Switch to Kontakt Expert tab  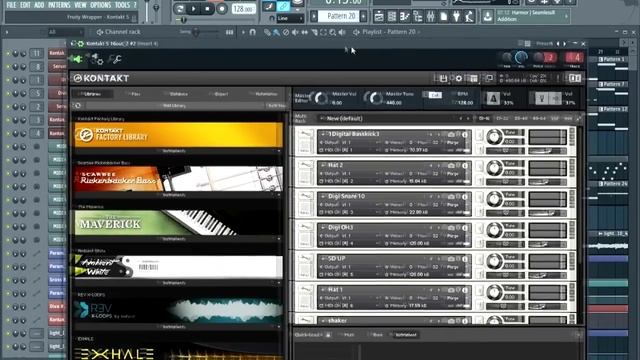[x=221, y=94]
